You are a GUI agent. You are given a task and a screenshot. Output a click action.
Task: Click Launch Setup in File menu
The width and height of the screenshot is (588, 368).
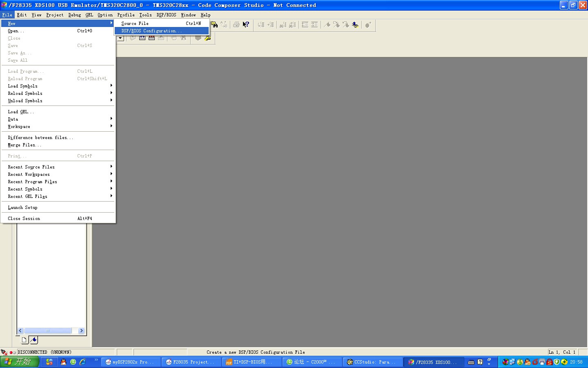(x=58, y=207)
